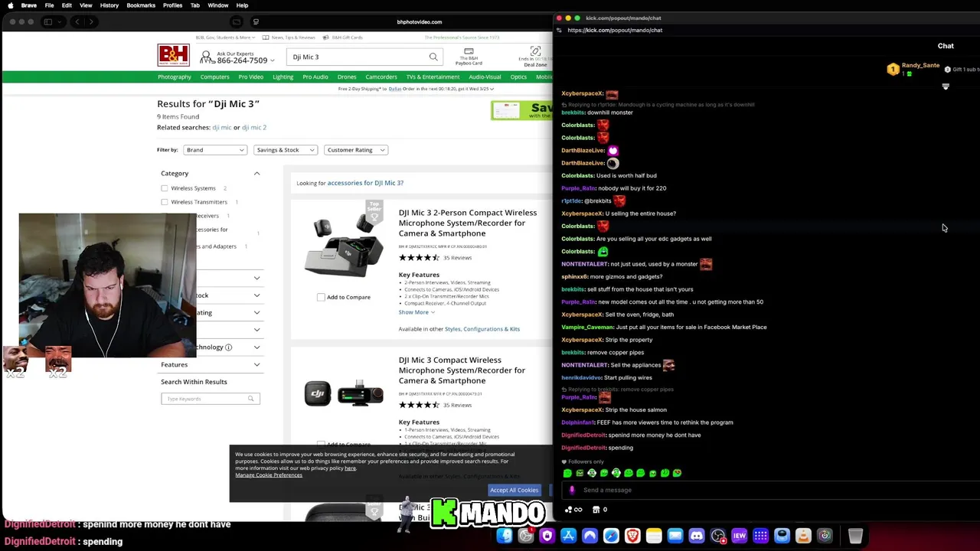
Task: Click the microphone icon in chat input
Action: click(571, 490)
